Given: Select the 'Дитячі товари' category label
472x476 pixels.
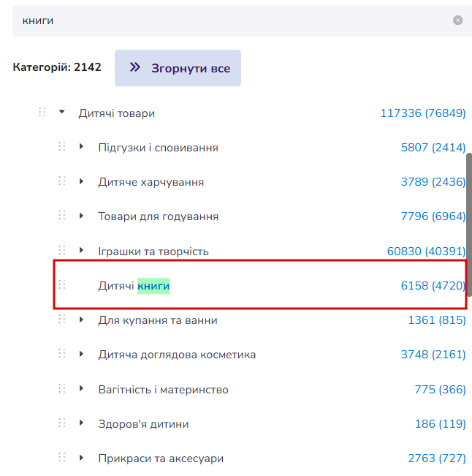Looking at the screenshot, I should (x=117, y=113).
